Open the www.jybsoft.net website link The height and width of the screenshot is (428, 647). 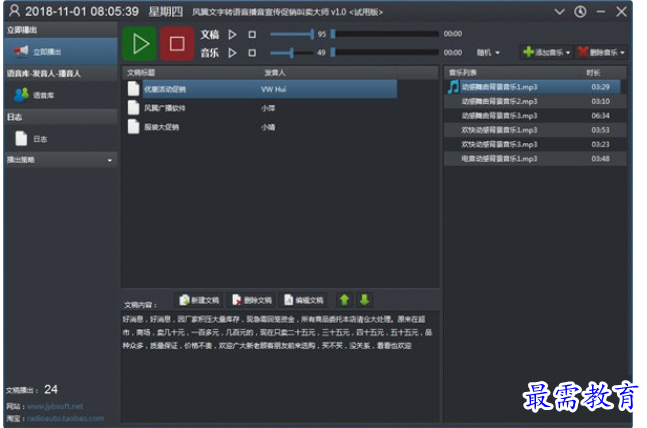[55, 407]
